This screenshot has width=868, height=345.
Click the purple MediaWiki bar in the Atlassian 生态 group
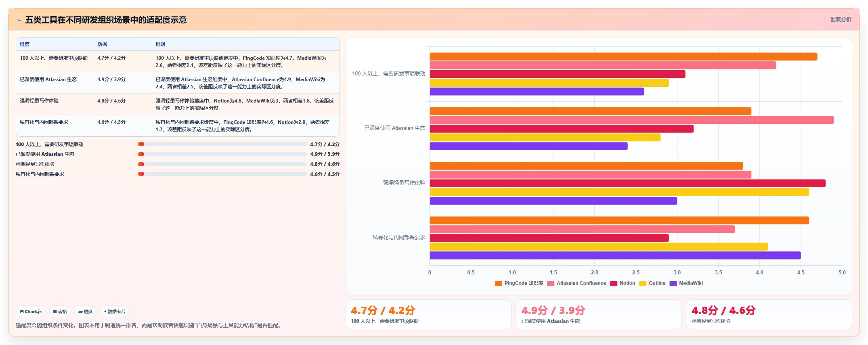(x=529, y=146)
